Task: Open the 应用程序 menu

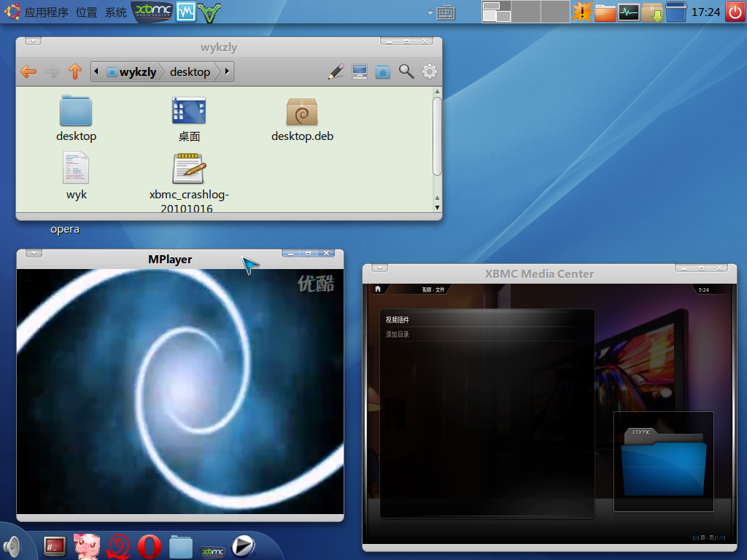Action: [x=46, y=12]
